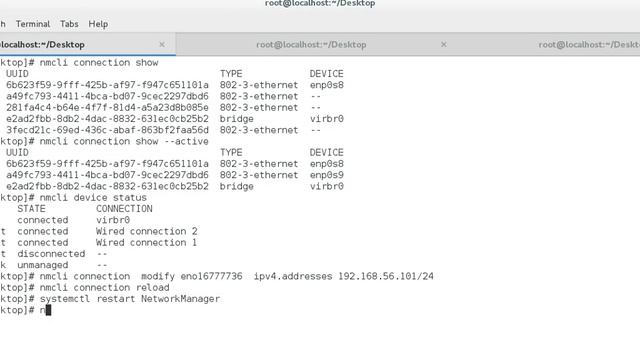Click the 'disconnected' state entry
This screenshot has height=360, width=640.
[x=51, y=253]
